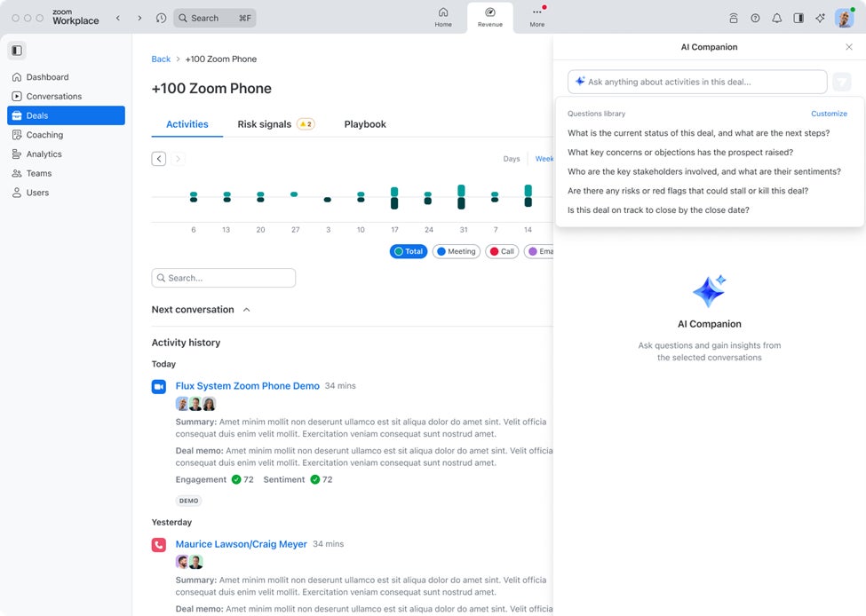
Task: Click the AI Companion send button
Action: click(x=842, y=83)
